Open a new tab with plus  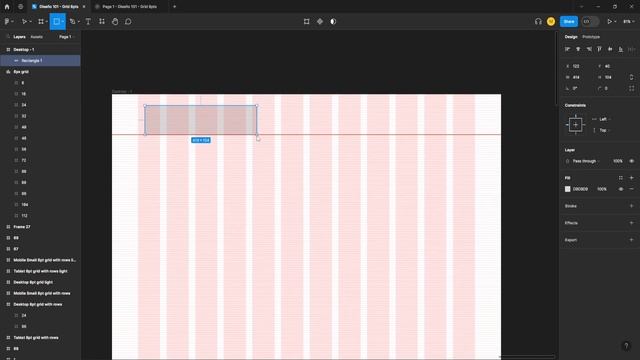174,7
